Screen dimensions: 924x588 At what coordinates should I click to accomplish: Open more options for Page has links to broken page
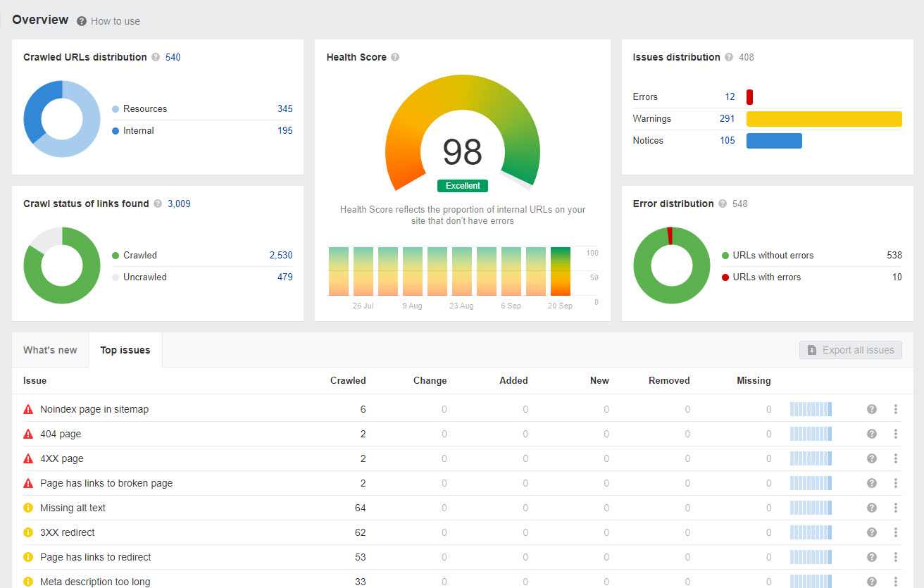click(x=896, y=483)
